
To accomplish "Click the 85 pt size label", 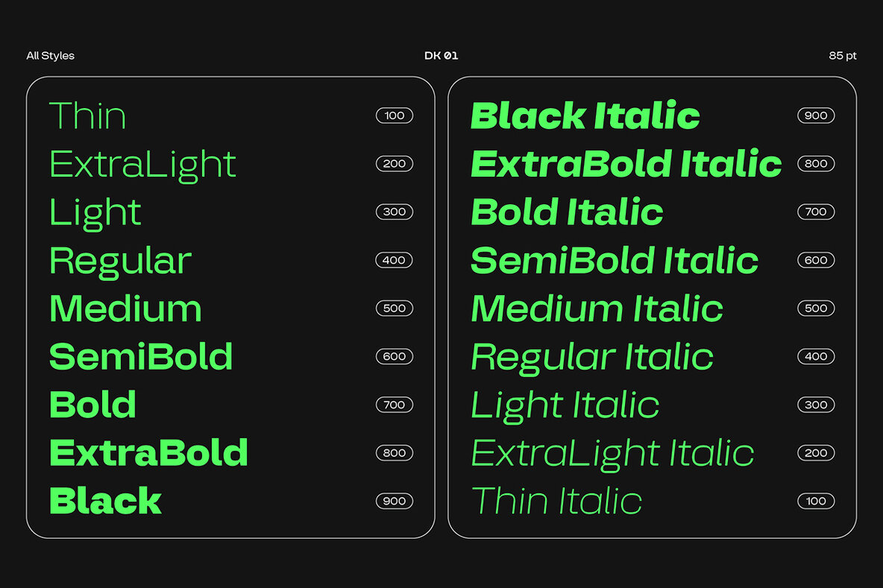I will [x=842, y=56].
